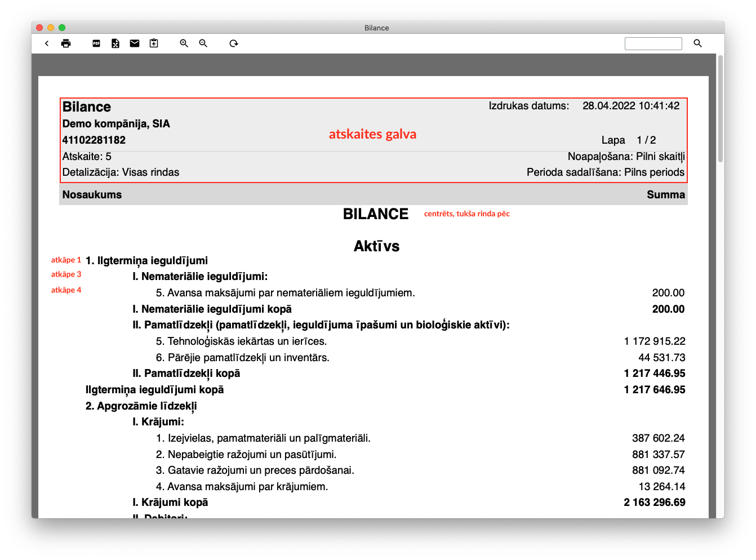756x560 pixels.
Task: Click the total 1 217 646.95
Action: (655, 390)
